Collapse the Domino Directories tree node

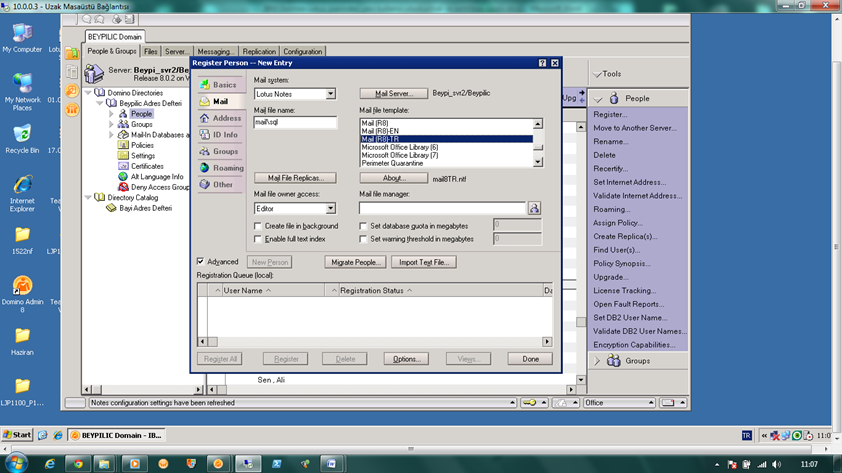(89, 93)
